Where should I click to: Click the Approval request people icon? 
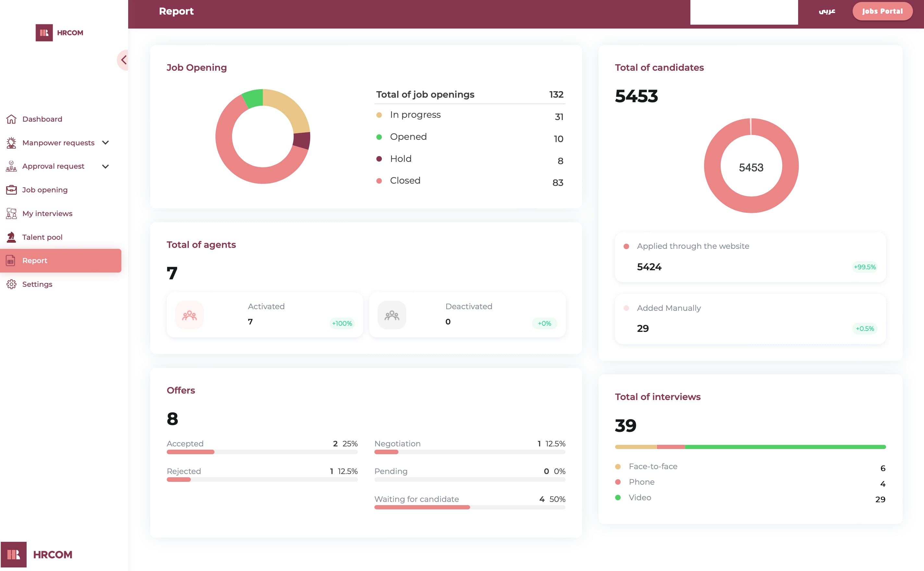11,166
